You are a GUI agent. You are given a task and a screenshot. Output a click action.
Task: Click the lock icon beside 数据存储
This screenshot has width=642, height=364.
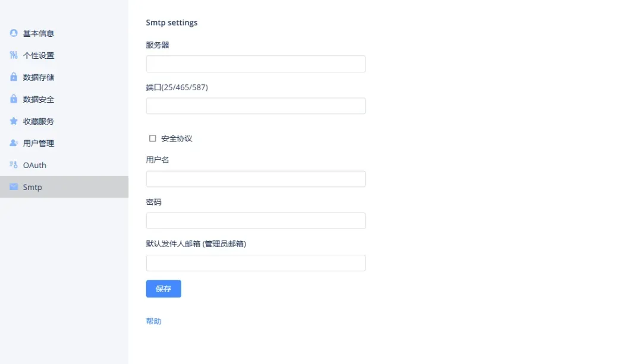(14, 77)
